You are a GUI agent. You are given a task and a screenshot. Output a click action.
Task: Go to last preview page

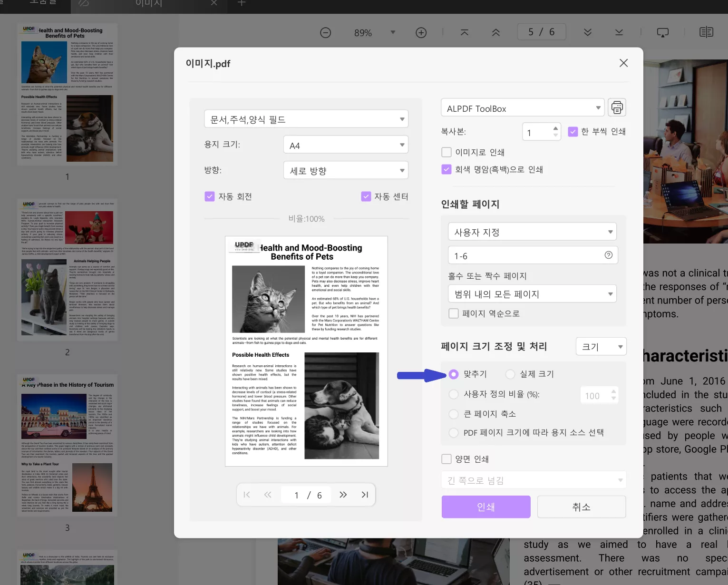[365, 495]
